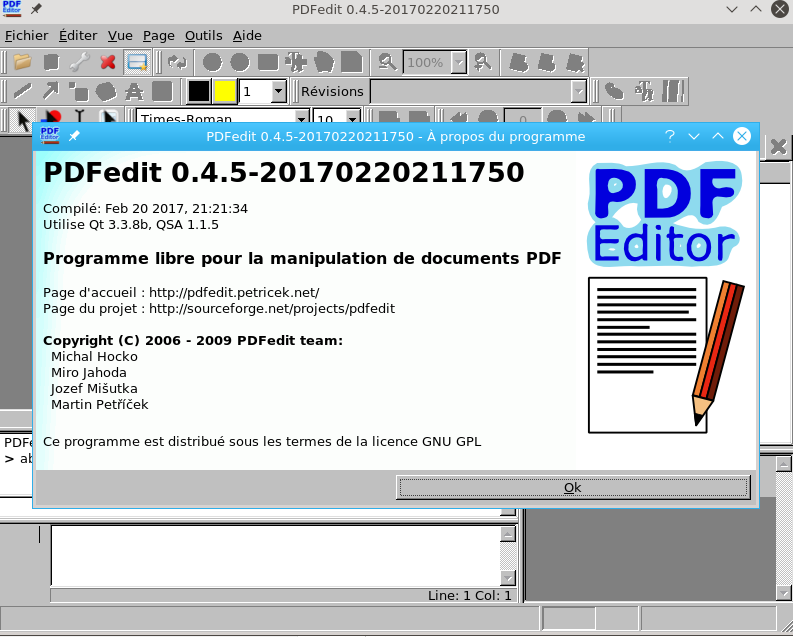Click the PDF Editor icon in dialog title bar
The width and height of the screenshot is (793, 637).
(50, 135)
